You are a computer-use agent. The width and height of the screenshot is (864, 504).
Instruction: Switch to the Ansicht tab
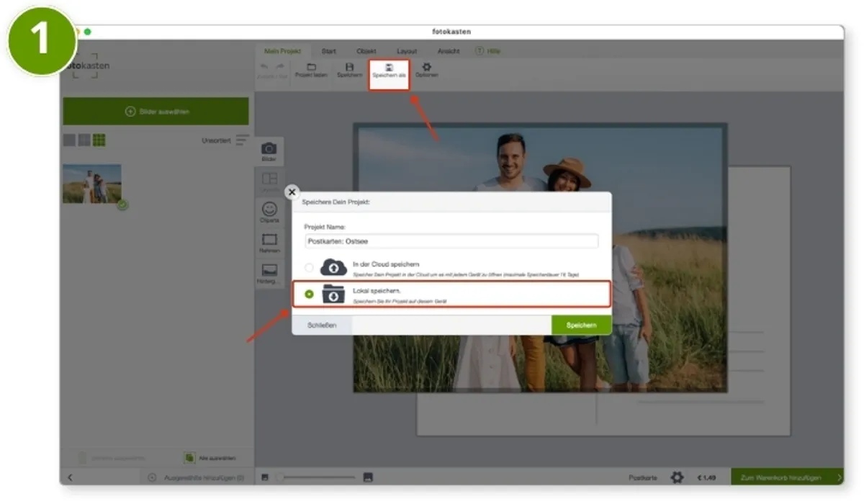(449, 51)
